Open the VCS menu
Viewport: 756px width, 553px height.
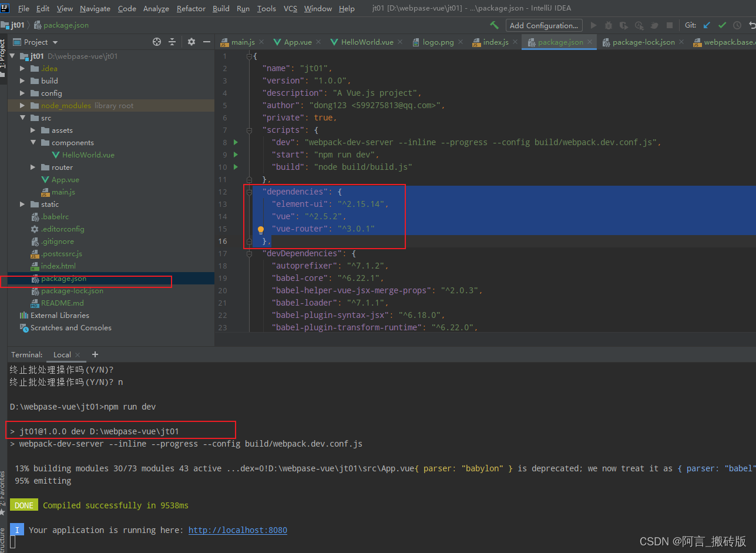(x=290, y=8)
